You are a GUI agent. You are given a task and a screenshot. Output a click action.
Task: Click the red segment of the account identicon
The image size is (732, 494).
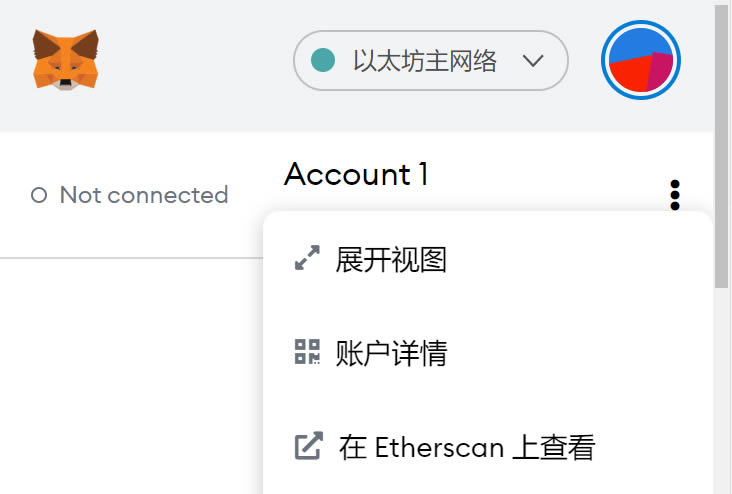click(x=628, y=76)
